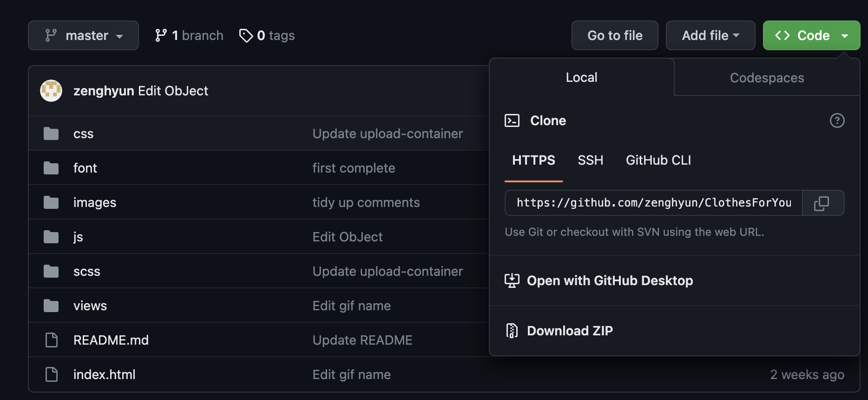The image size is (868, 400).
Task: Switch to the Codespaces tab
Action: (x=767, y=78)
